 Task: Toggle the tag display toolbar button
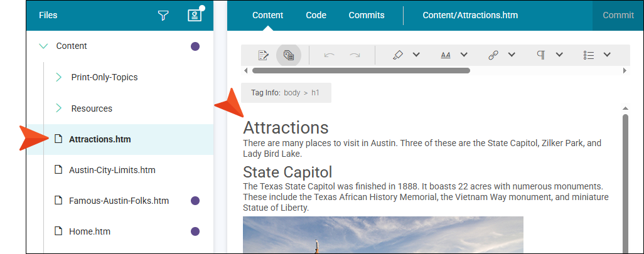click(x=289, y=55)
